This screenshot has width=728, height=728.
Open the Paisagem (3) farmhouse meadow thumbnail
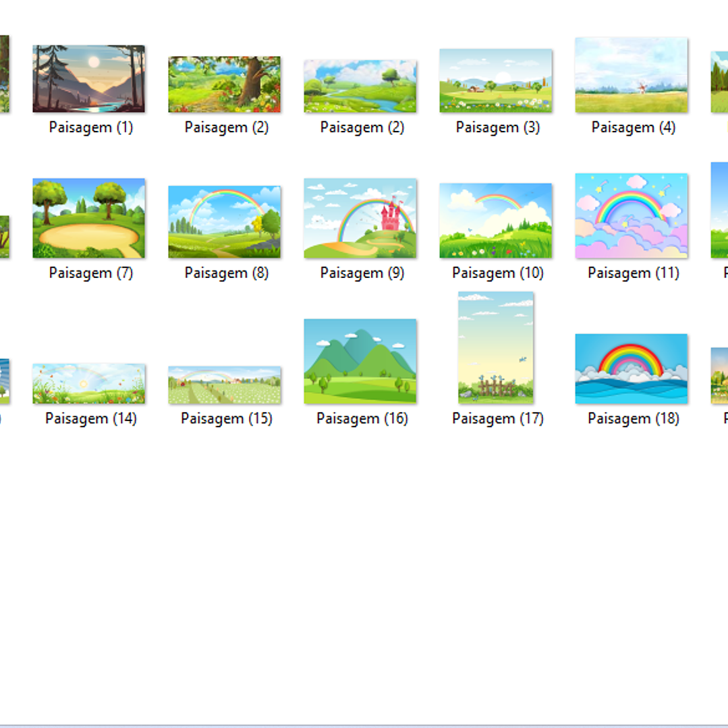[495, 80]
